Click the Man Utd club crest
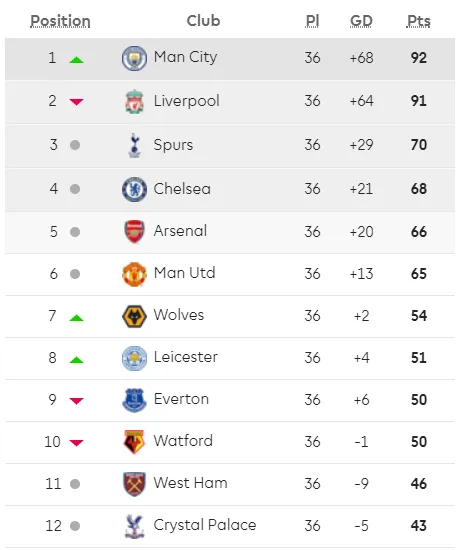The height and width of the screenshot is (550, 462). [134, 274]
